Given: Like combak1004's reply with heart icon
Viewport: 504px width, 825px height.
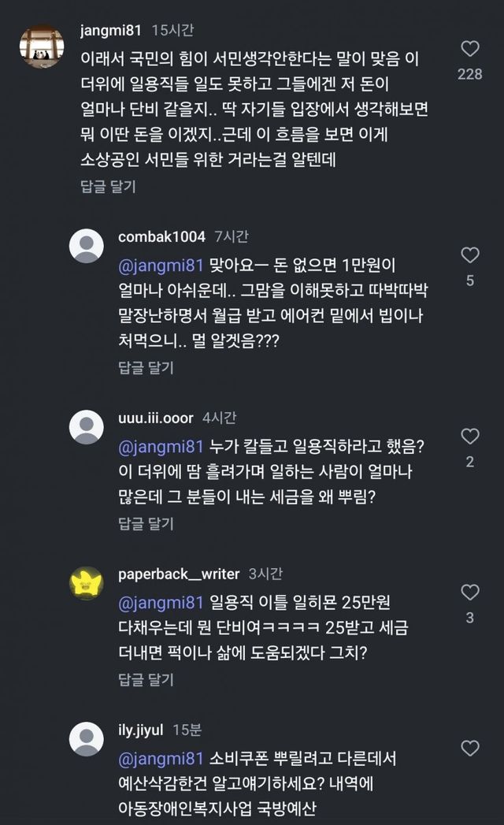Looking at the screenshot, I should coord(470,255).
